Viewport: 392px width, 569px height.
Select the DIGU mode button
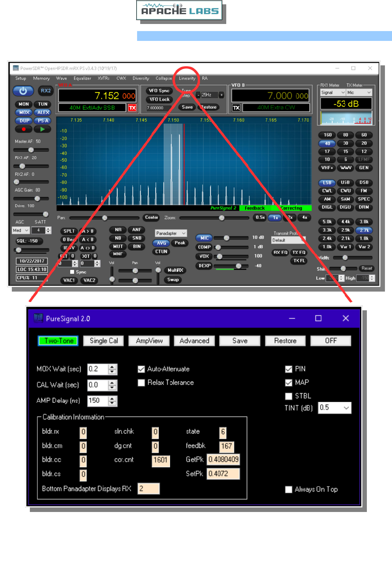(x=345, y=207)
